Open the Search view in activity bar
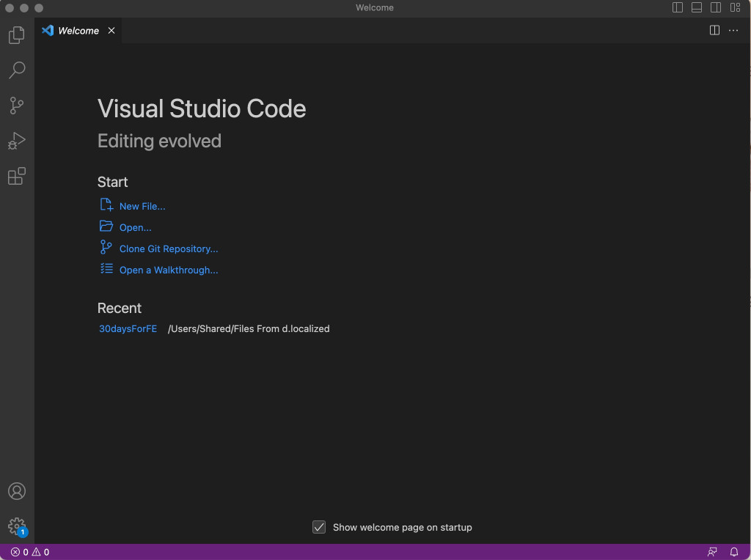Image resolution: width=751 pixels, height=560 pixels. [17, 70]
